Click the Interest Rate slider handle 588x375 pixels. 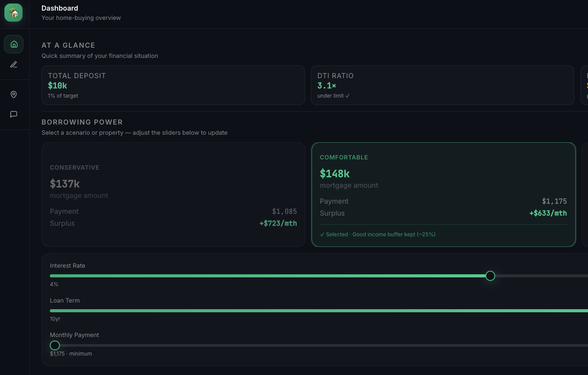click(x=490, y=276)
